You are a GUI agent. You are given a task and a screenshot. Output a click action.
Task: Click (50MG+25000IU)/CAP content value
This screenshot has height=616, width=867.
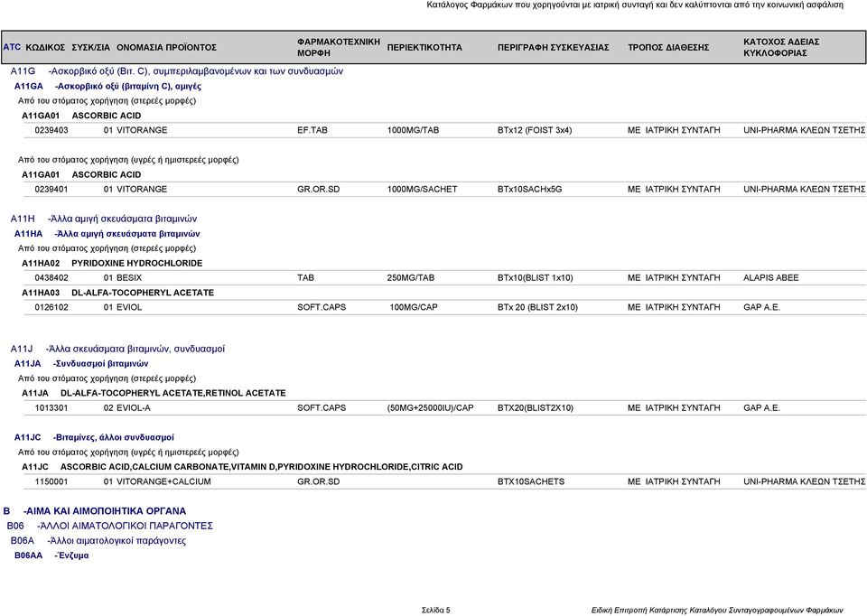point(430,408)
